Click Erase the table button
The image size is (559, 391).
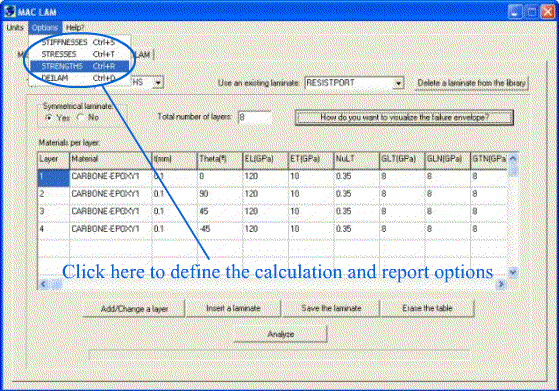427,308
